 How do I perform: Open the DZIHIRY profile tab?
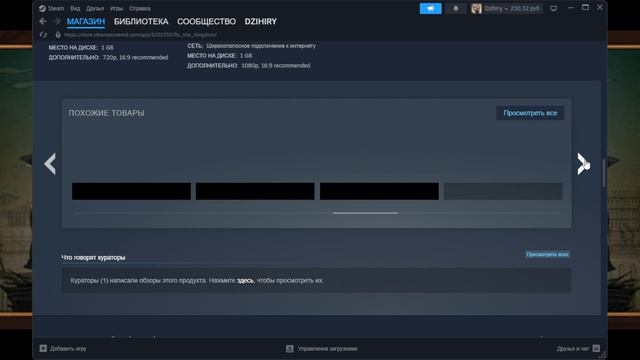pos(260,22)
